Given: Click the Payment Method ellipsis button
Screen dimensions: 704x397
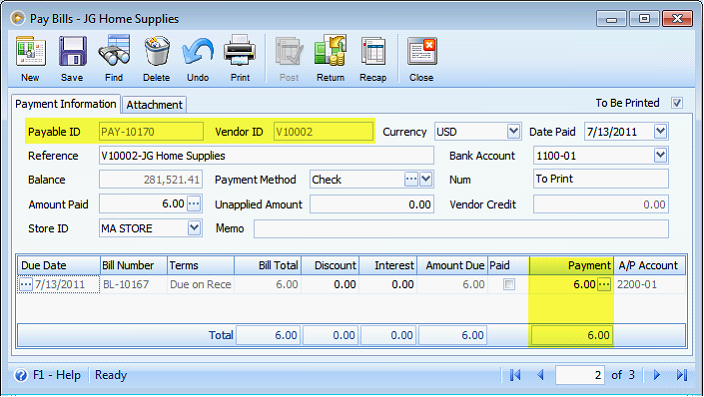Looking at the screenshot, I should pos(411,179).
